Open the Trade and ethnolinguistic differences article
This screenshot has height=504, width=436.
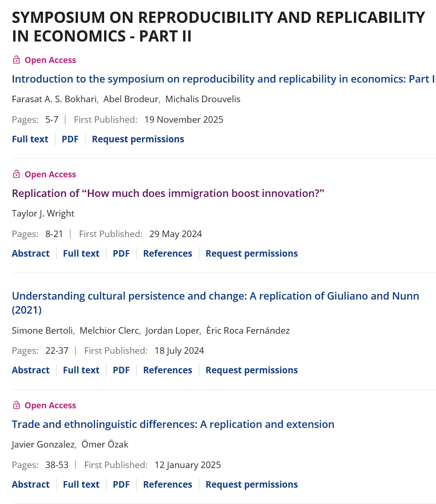pyautogui.click(x=173, y=424)
